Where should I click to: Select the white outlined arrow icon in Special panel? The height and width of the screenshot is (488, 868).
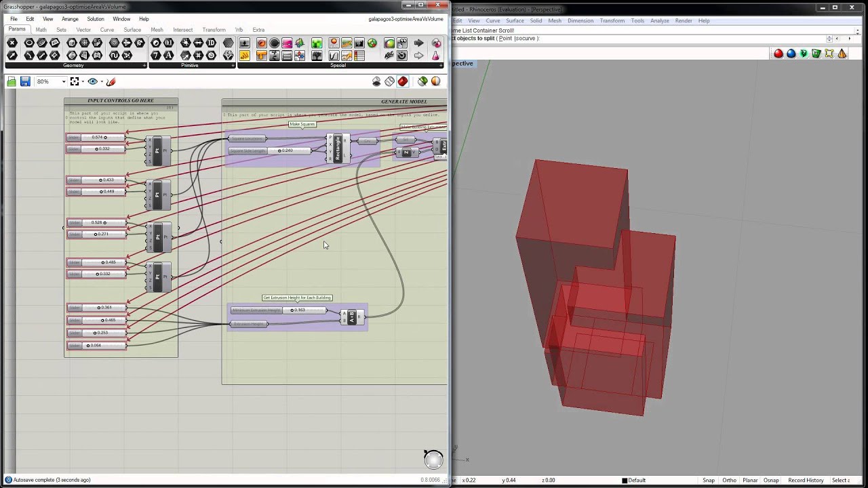pos(418,56)
